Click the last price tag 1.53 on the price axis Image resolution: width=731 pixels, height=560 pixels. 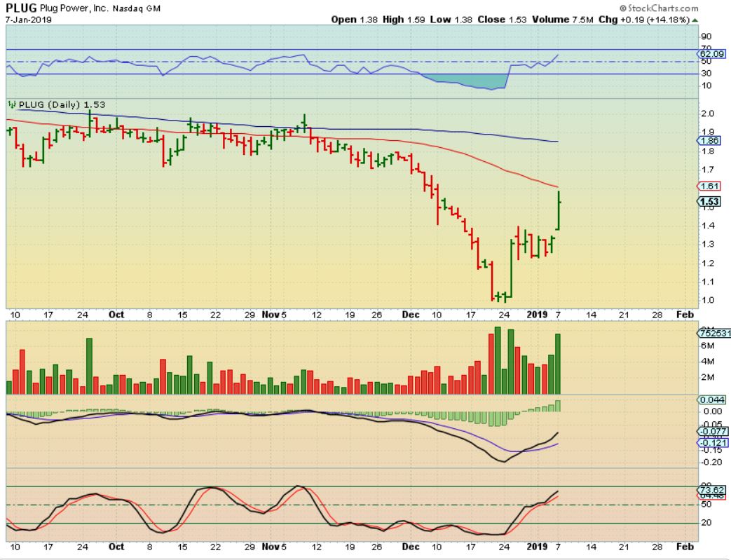(x=709, y=201)
